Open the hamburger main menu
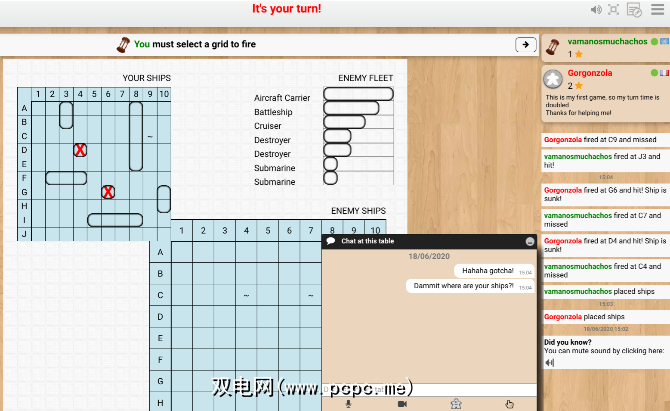The width and height of the screenshot is (670, 411). pyautogui.click(x=657, y=9)
